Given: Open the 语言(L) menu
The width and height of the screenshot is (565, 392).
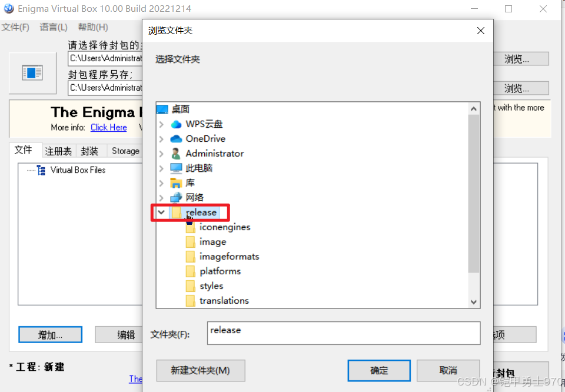Looking at the screenshot, I should 54,28.
